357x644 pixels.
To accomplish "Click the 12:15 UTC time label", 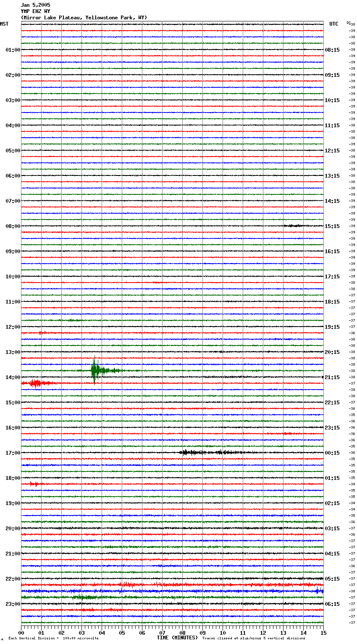I will click(x=332, y=151).
